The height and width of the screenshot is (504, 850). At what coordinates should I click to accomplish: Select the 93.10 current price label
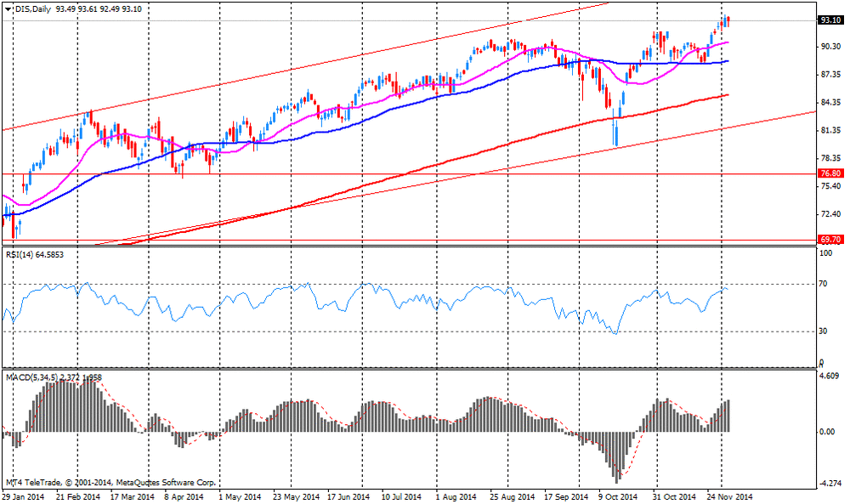click(830, 20)
